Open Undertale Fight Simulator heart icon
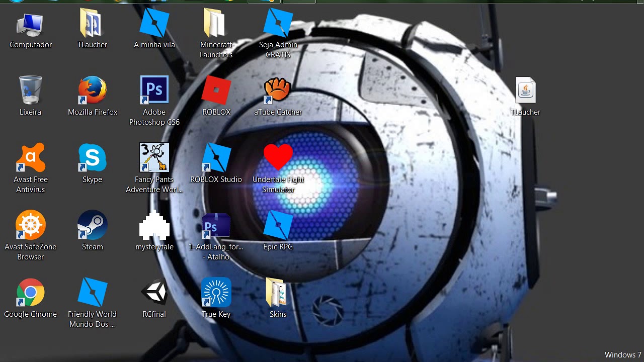Viewport: 644px width, 362px height. coord(278,157)
